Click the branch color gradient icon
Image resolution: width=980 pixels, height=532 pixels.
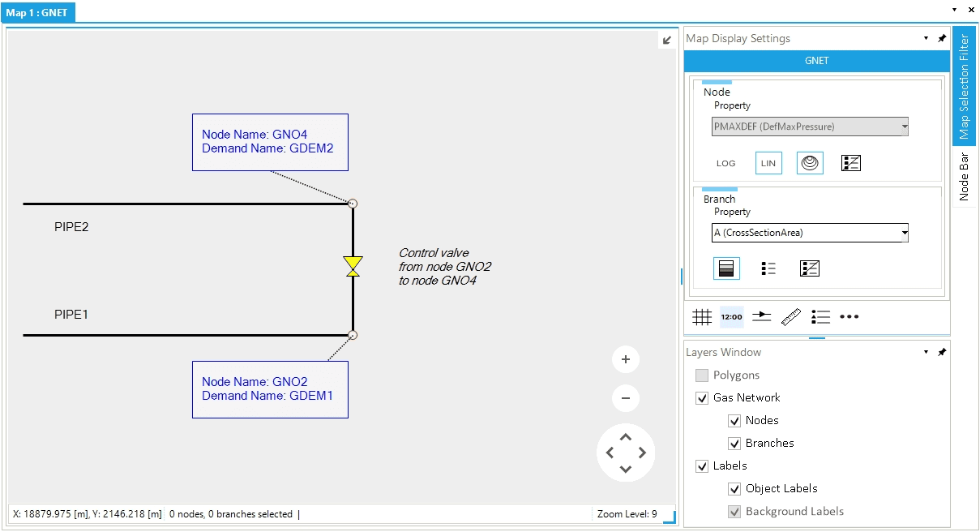pyautogui.click(x=726, y=268)
